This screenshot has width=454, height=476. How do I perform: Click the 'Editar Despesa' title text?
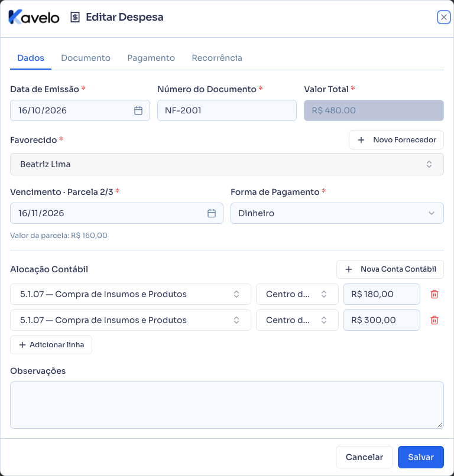pyautogui.click(x=125, y=17)
